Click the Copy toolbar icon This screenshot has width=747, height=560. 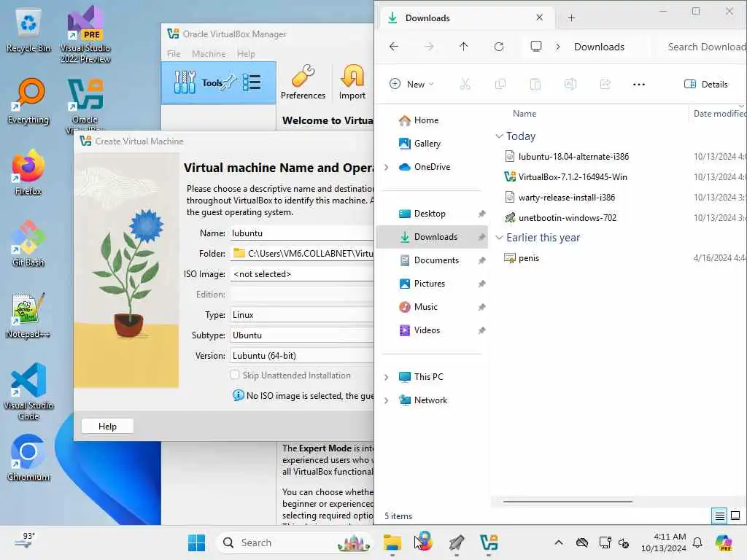click(500, 85)
